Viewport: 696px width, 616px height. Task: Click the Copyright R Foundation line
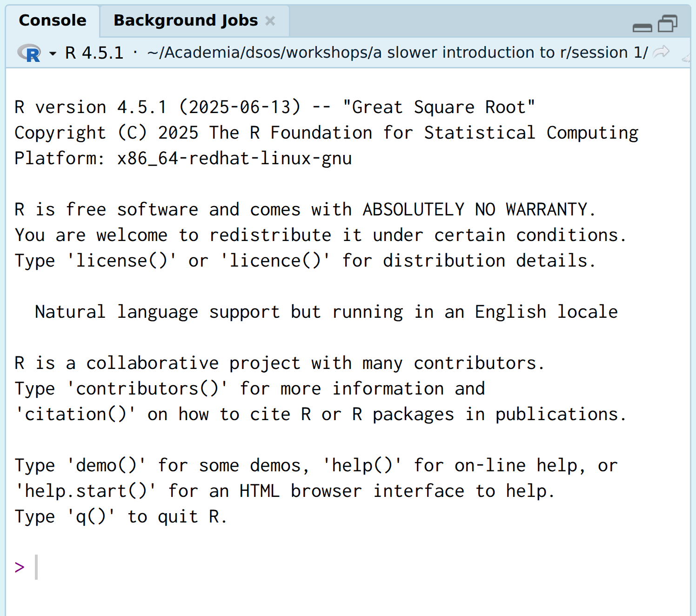click(326, 133)
